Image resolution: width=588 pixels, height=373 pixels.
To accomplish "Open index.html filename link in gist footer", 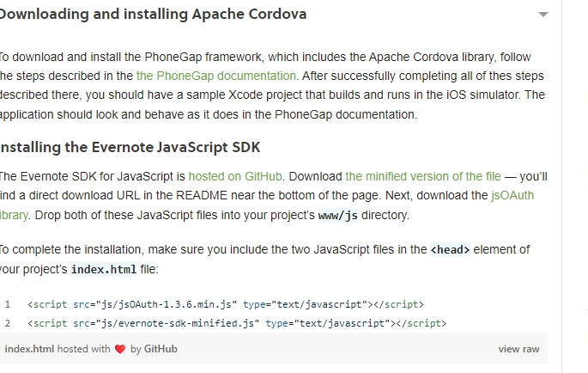I will [29, 349].
